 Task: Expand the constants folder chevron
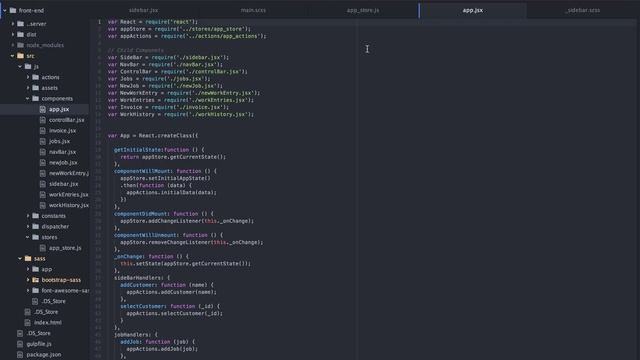28,216
